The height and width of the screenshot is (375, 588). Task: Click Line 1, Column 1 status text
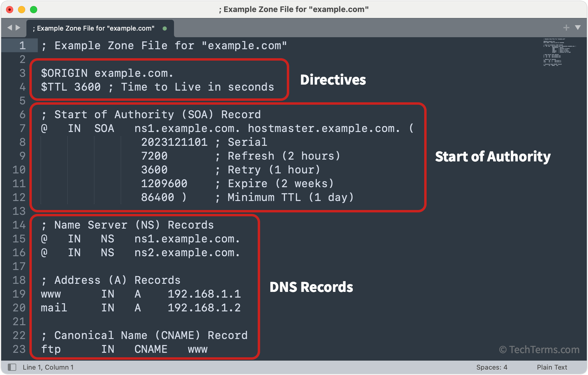[48, 367]
